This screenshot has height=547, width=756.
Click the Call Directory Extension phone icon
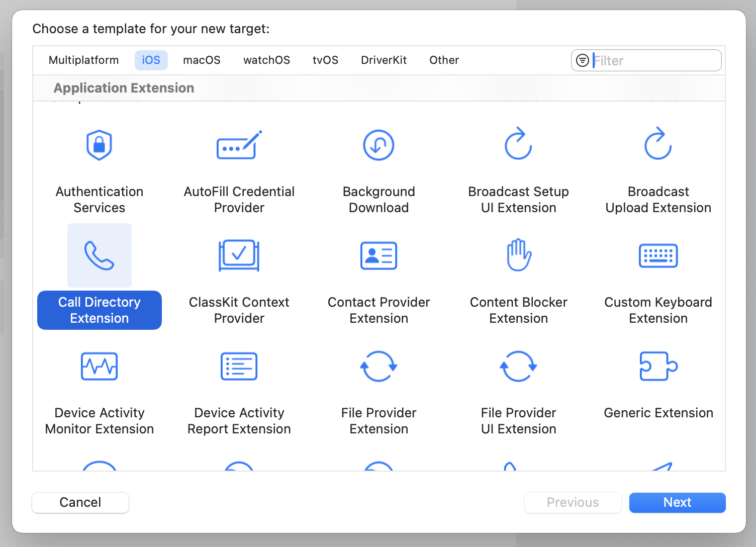tap(100, 255)
